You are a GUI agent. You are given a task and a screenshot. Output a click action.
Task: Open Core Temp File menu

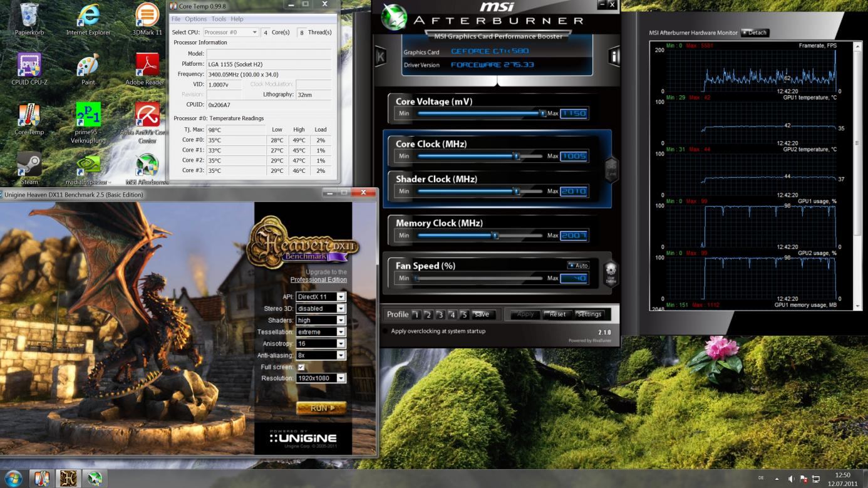(176, 19)
